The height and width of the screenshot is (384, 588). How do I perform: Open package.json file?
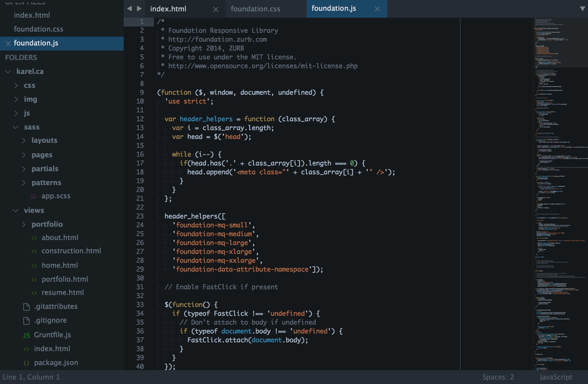pos(56,363)
